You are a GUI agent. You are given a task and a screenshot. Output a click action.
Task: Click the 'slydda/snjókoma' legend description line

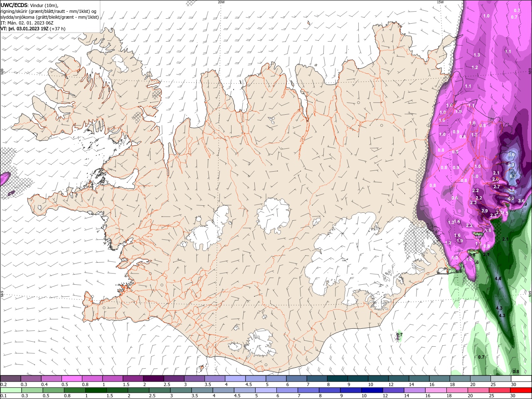(49, 17)
